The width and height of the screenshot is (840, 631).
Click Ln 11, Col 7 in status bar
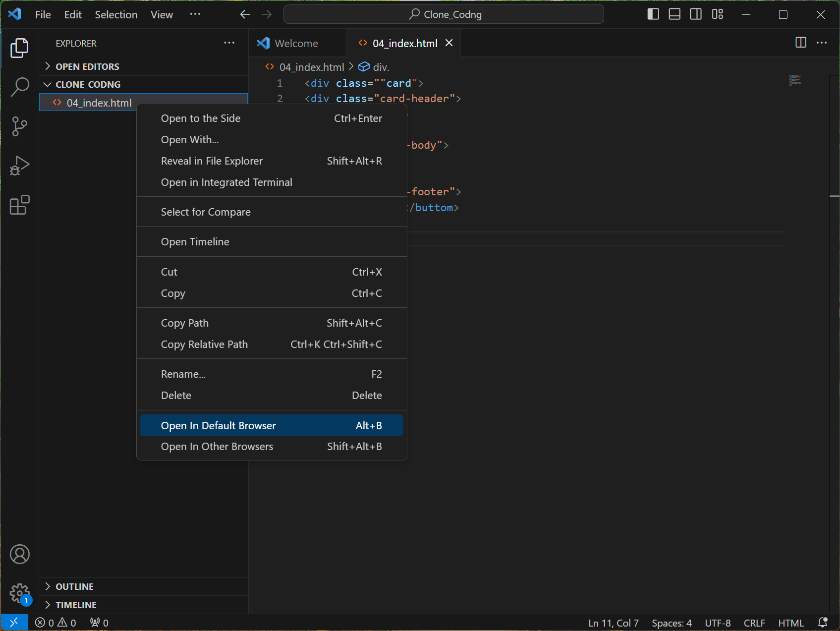[613, 623]
